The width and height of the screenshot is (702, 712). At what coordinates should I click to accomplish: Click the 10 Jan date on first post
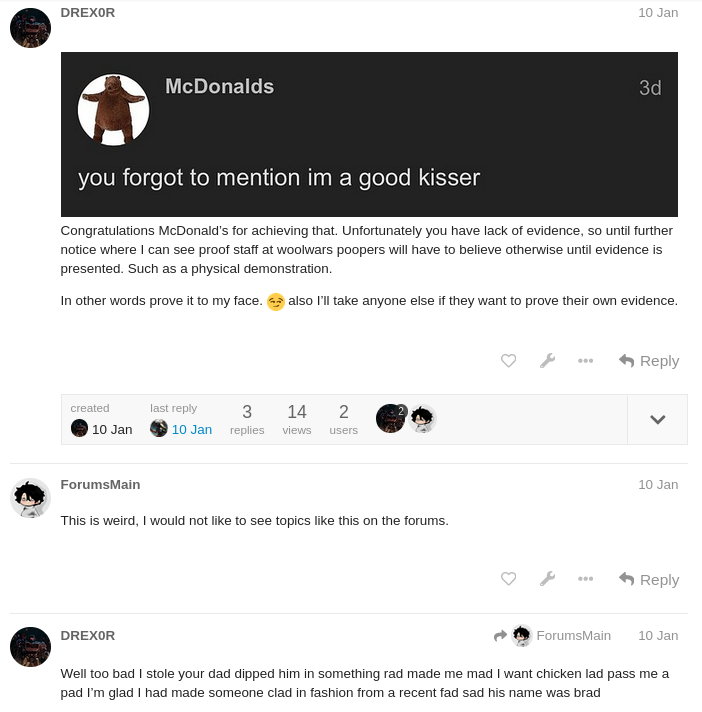point(658,12)
